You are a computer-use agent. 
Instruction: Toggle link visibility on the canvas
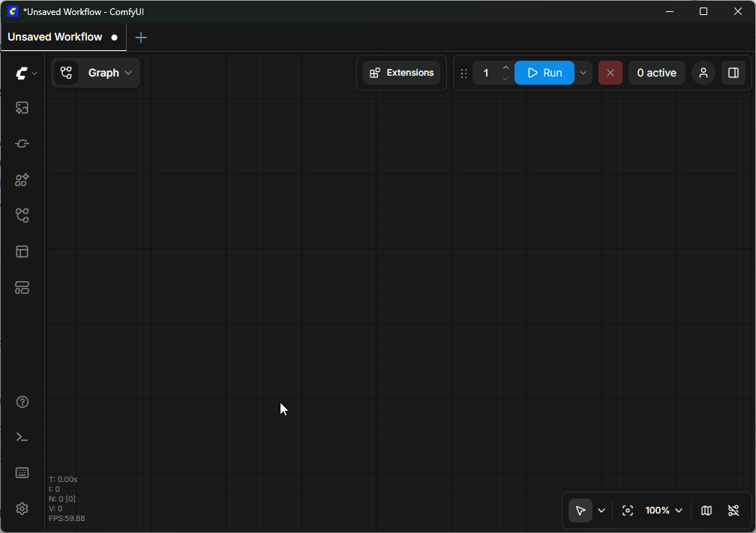pyautogui.click(x=733, y=511)
